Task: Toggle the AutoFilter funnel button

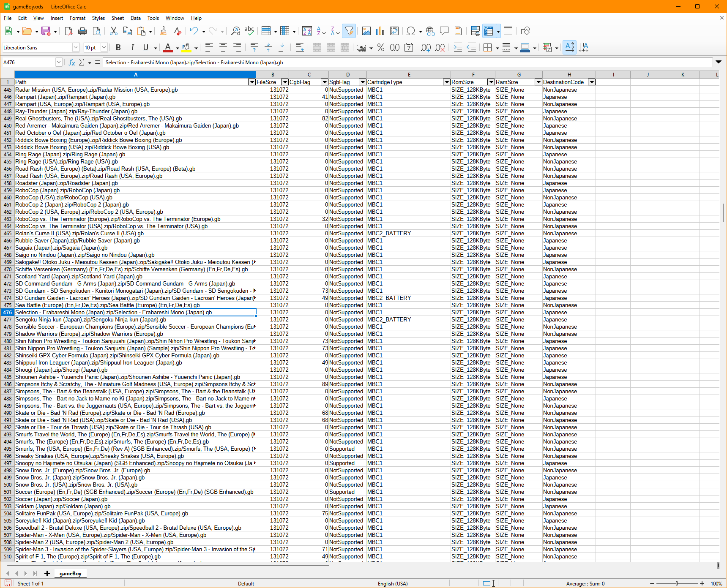Action: pyautogui.click(x=349, y=31)
